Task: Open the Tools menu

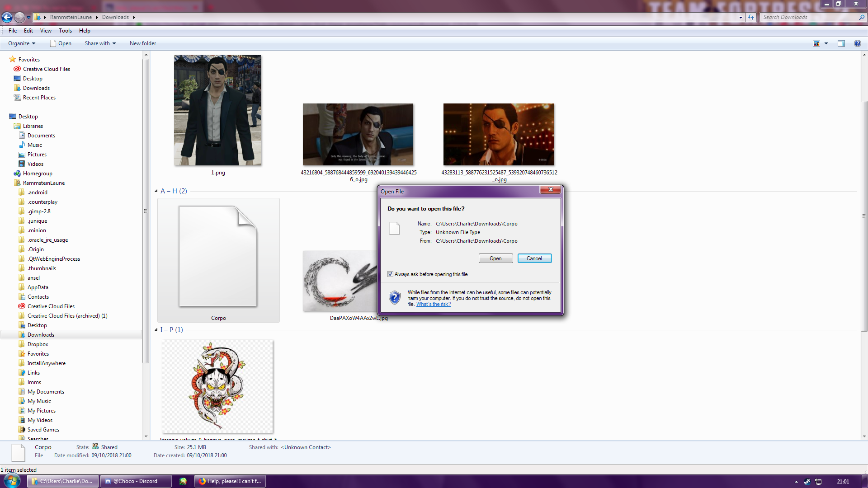Action: (65, 31)
